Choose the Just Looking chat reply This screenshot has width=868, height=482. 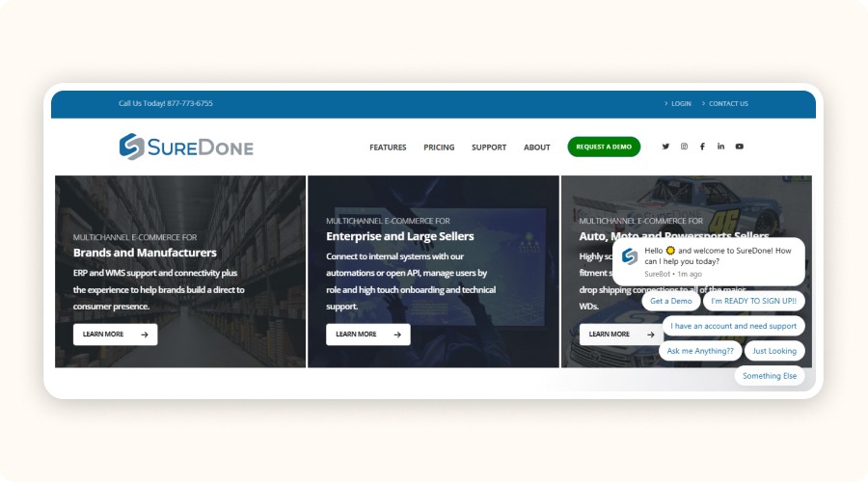point(773,351)
